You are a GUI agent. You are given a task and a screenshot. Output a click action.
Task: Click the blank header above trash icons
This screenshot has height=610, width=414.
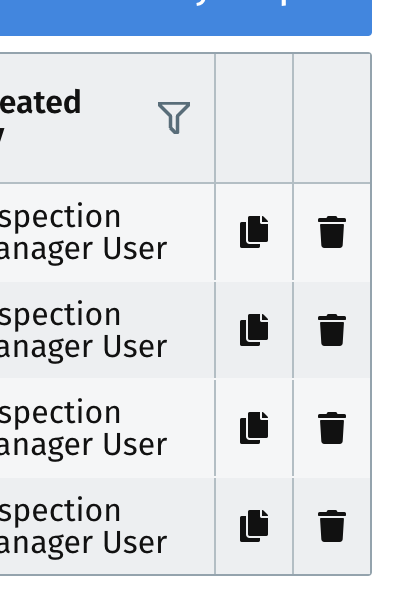coord(332,118)
